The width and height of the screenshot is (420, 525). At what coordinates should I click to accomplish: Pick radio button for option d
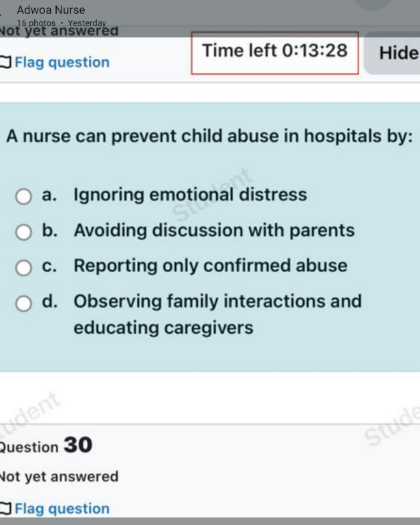point(23,304)
